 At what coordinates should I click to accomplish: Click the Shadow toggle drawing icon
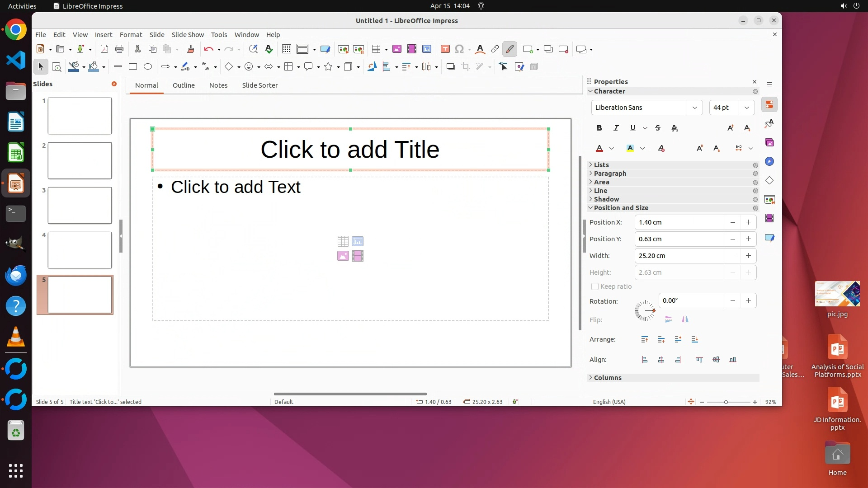(450, 67)
